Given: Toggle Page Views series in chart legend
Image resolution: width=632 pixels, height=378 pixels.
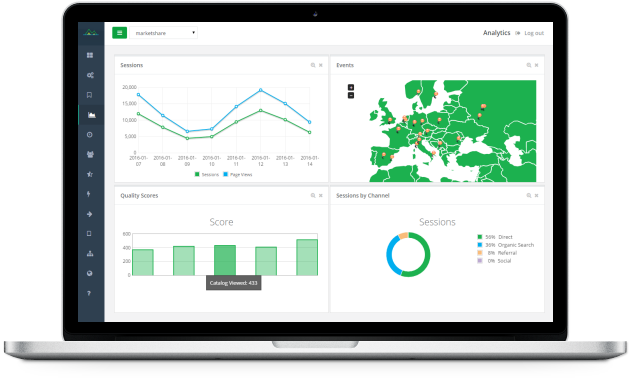Looking at the screenshot, I should [x=238, y=174].
